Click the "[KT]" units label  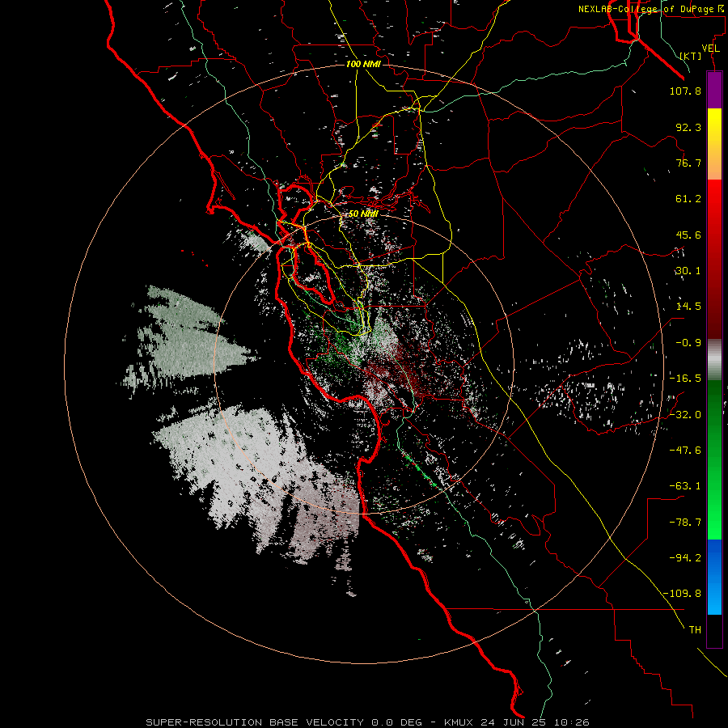691,56
